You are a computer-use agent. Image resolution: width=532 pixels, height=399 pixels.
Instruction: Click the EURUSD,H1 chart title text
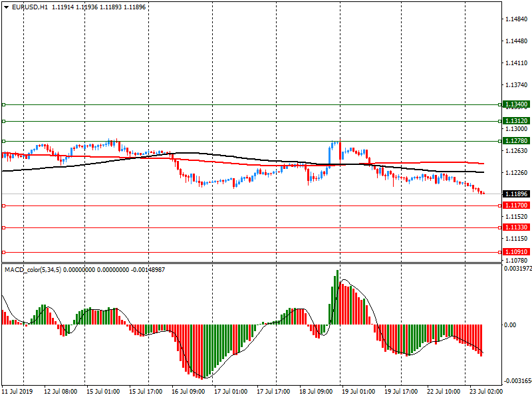click(x=30, y=7)
